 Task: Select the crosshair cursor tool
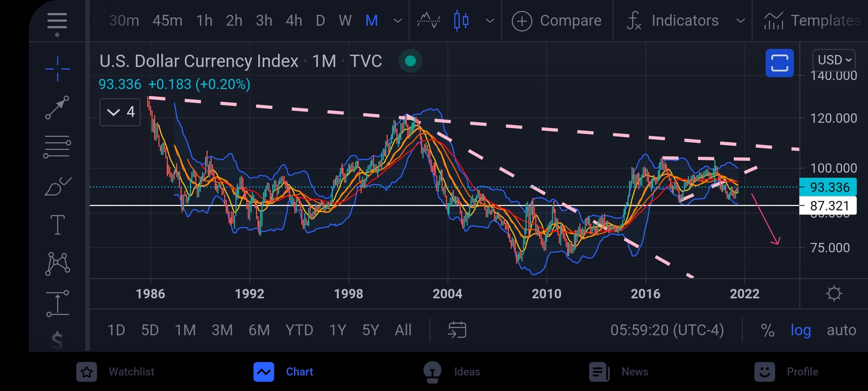[57, 68]
